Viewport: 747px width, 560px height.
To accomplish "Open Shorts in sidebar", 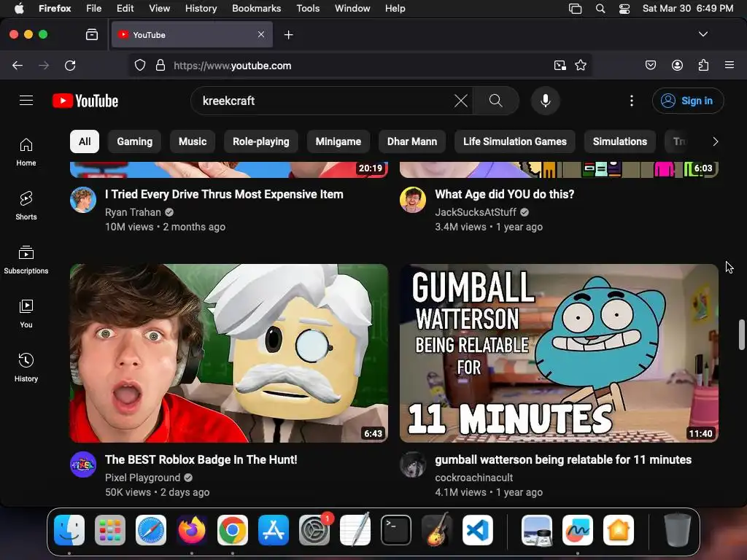I will [x=26, y=206].
